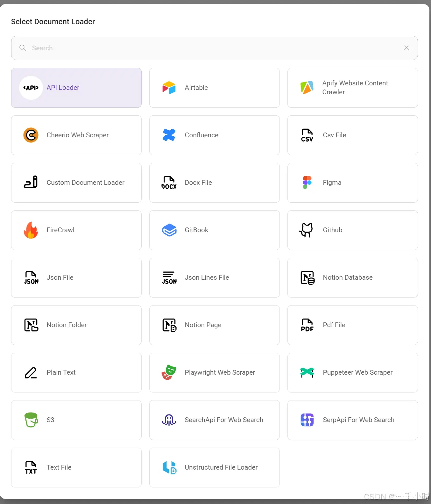Pick the GitBook label
The height and width of the screenshot is (504, 431).
(196, 230)
